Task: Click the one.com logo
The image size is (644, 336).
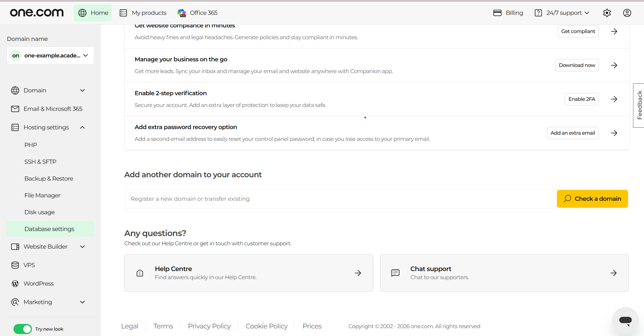Action: coord(37,13)
